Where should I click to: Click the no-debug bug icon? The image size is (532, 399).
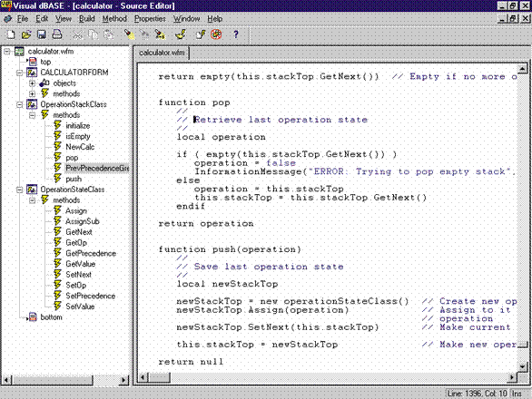216,34
